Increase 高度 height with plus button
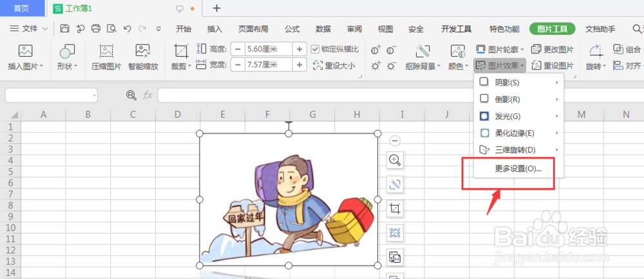 point(299,50)
